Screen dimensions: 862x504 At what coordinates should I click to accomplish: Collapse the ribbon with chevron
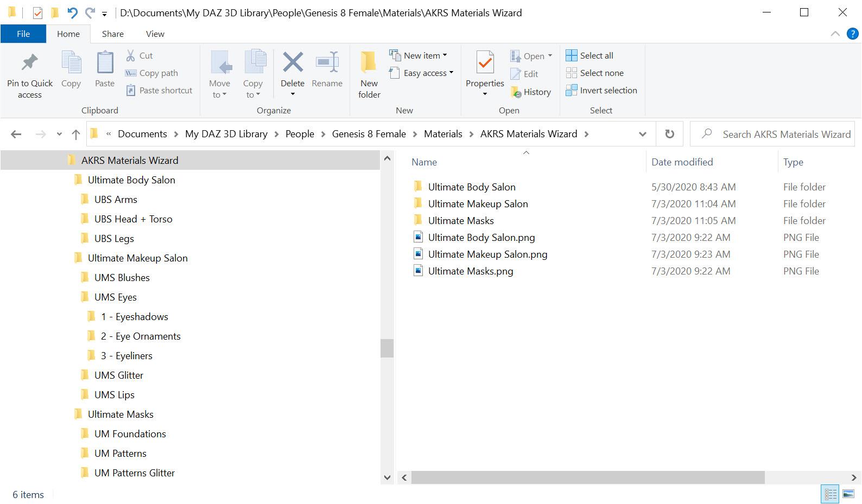[x=835, y=34]
